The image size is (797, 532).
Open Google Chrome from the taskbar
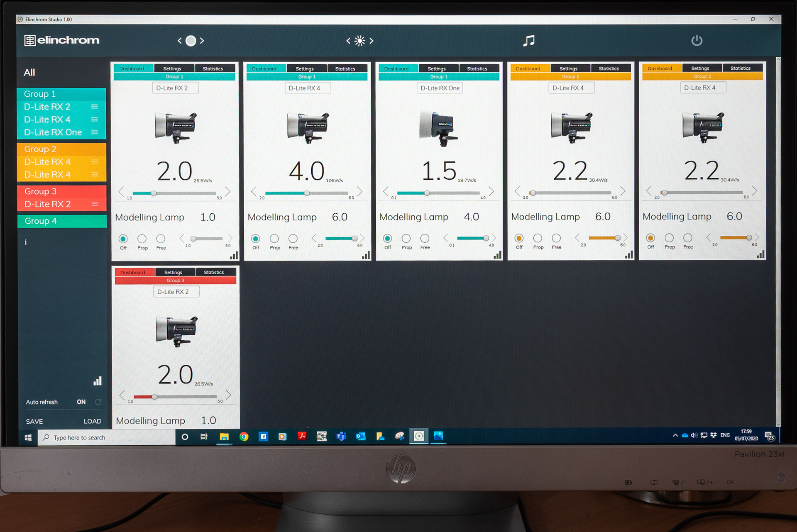pos(244,437)
